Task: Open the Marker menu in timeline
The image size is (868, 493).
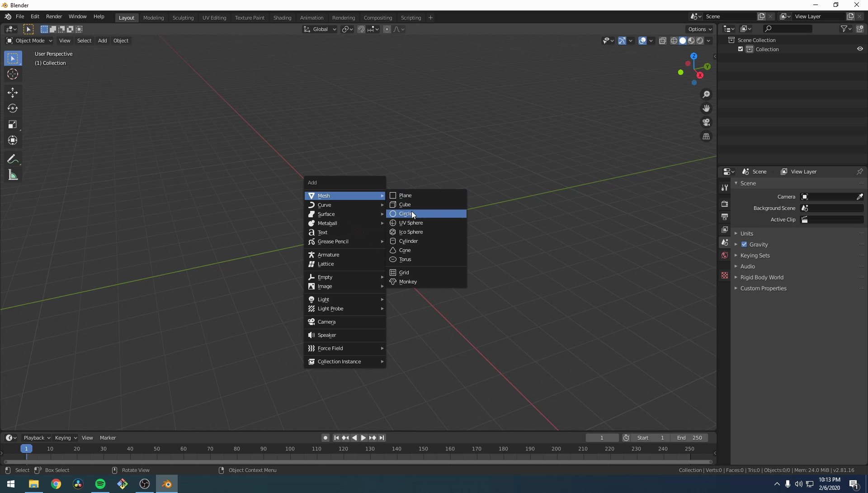Action: (x=108, y=438)
